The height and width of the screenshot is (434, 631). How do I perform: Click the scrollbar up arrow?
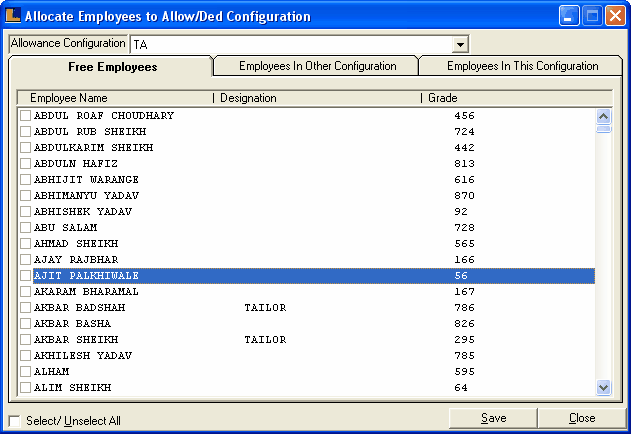[x=603, y=117]
